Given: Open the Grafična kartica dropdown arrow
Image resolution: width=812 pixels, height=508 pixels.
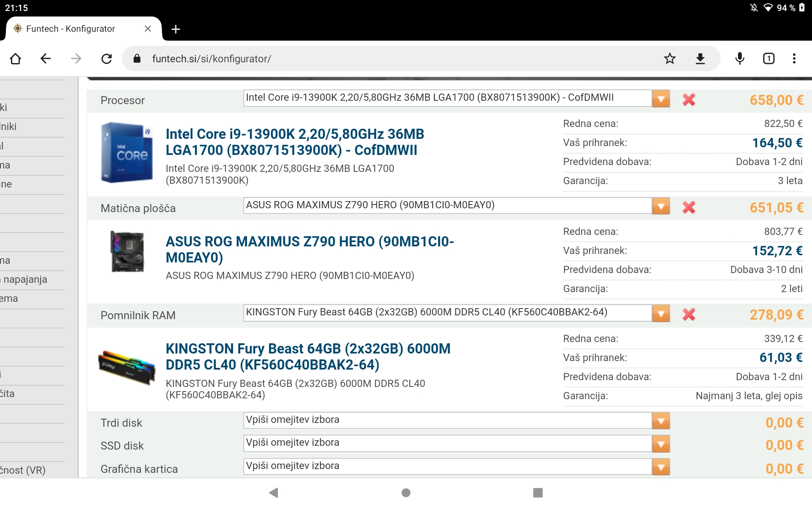Looking at the screenshot, I should 661,467.
